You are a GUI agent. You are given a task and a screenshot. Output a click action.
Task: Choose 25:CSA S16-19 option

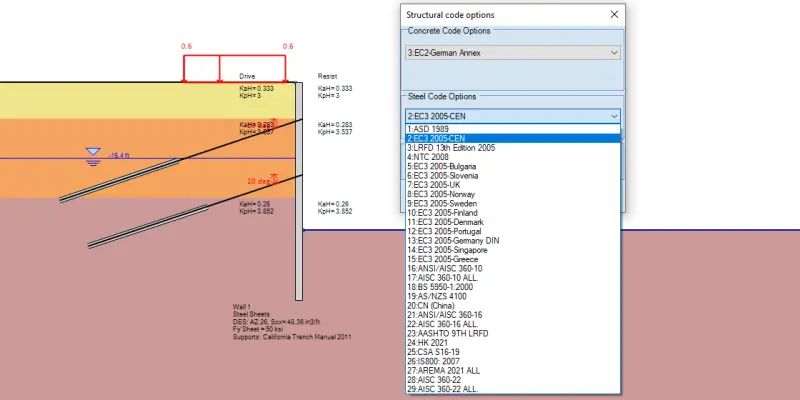tap(513, 352)
